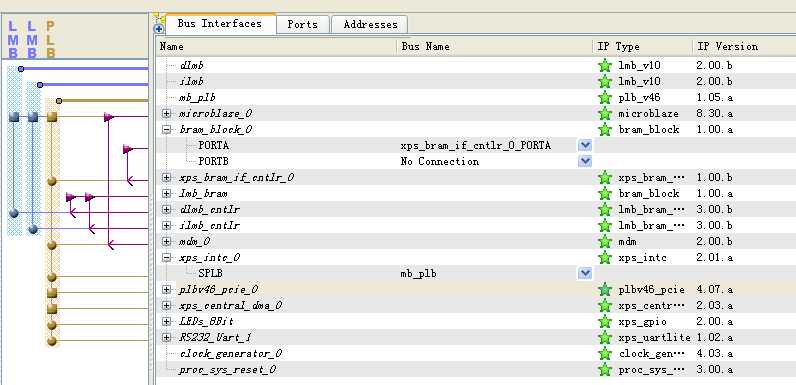This screenshot has width=796, height=385.
Task: Expand the RS232_Uart_1 instance
Action: coord(167,338)
